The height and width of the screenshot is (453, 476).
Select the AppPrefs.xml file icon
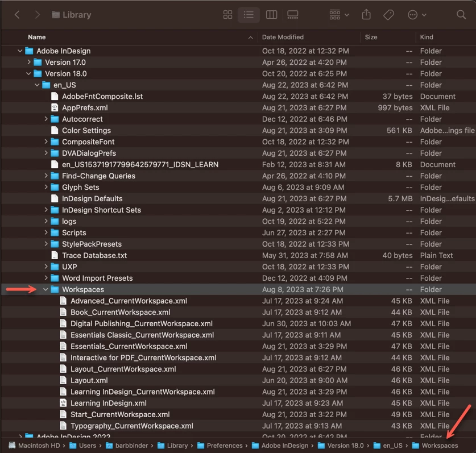(x=55, y=108)
